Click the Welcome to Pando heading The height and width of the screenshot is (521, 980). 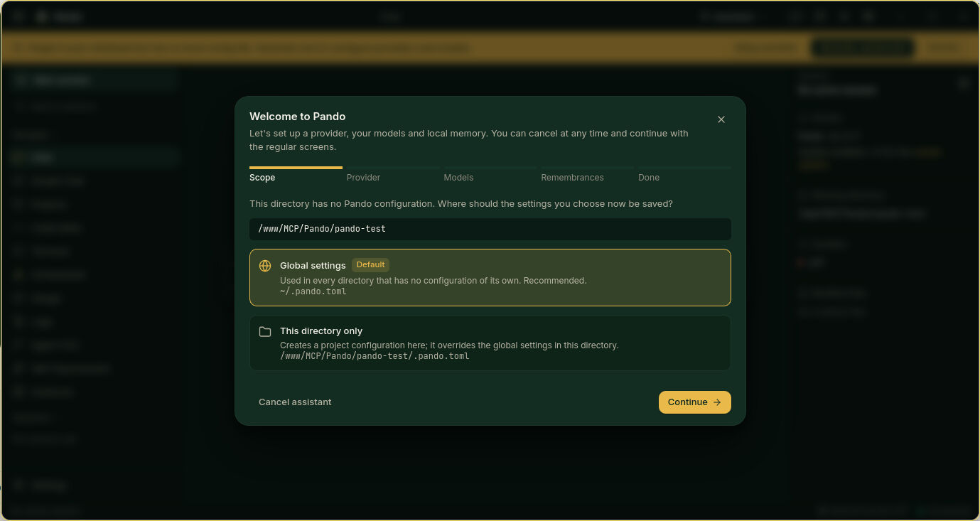(x=298, y=117)
